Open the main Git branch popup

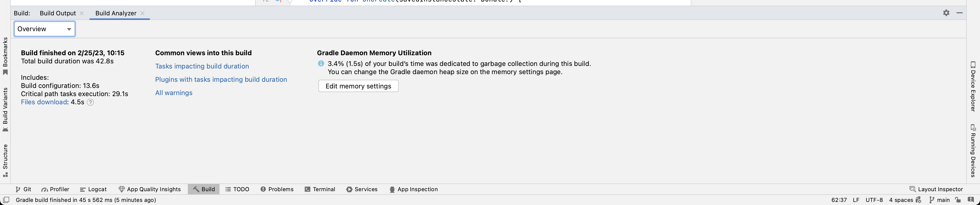(x=939, y=200)
